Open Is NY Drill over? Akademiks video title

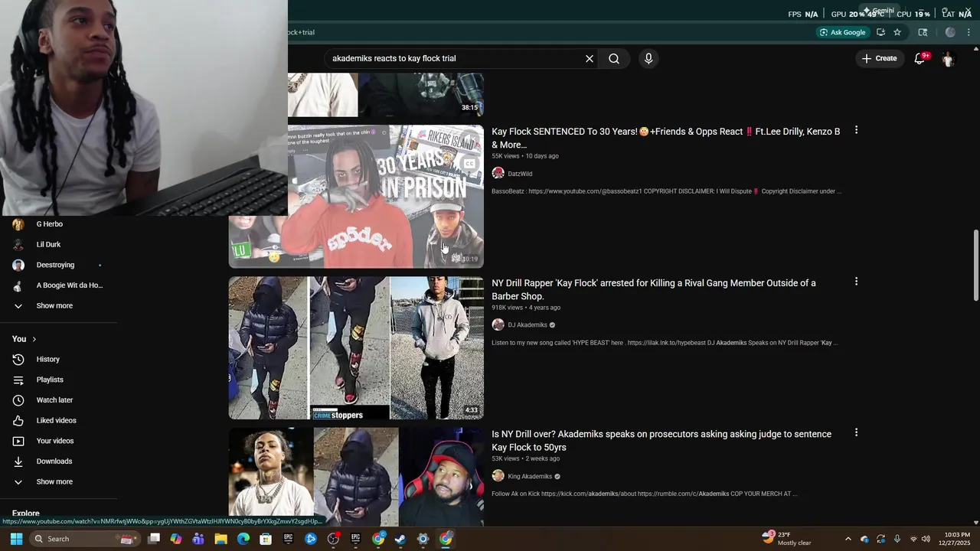tap(661, 440)
